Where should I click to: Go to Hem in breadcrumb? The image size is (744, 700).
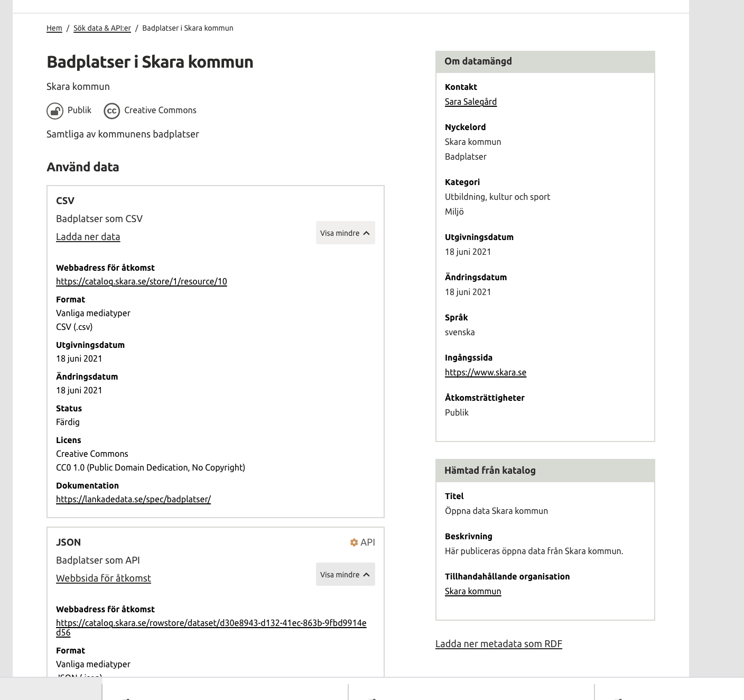(x=54, y=29)
